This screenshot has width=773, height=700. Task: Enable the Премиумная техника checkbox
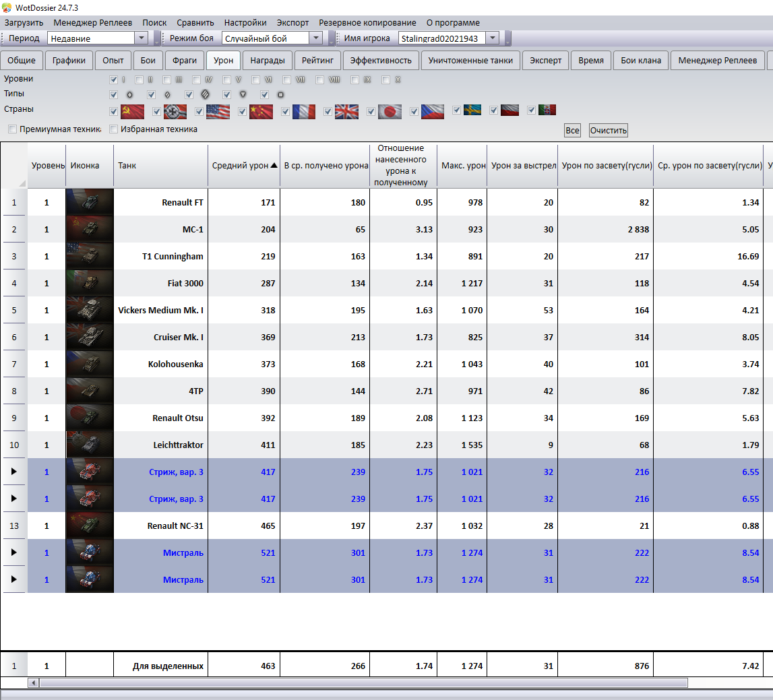tap(13, 129)
